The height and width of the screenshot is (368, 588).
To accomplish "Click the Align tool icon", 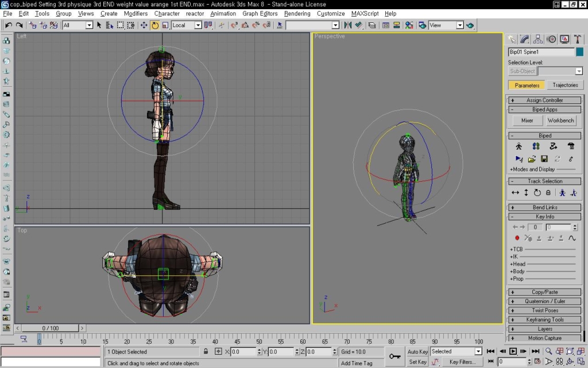I will [x=358, y=25].
